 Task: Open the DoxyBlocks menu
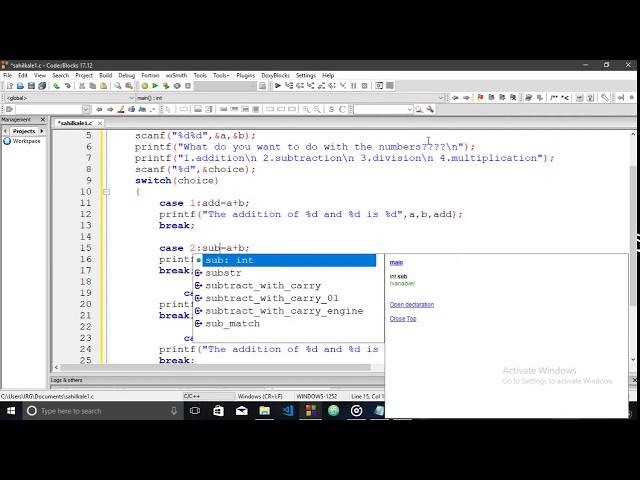click(x=275, y=76)
